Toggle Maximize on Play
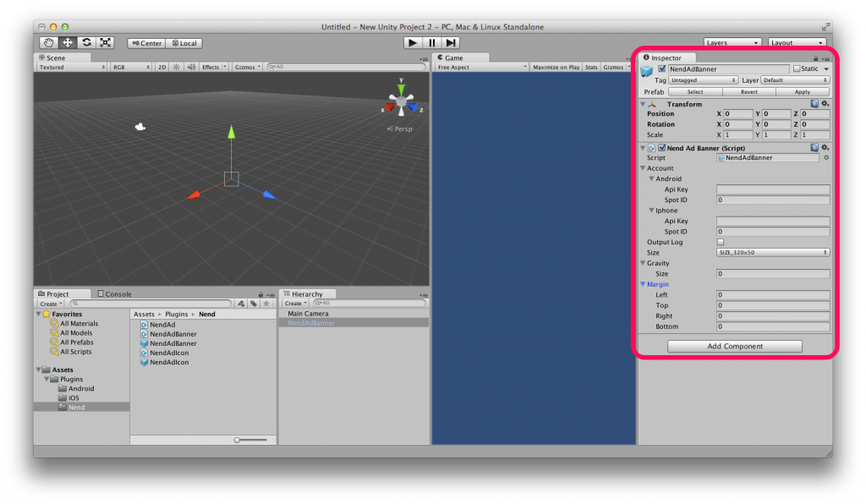 pos(556,67)
